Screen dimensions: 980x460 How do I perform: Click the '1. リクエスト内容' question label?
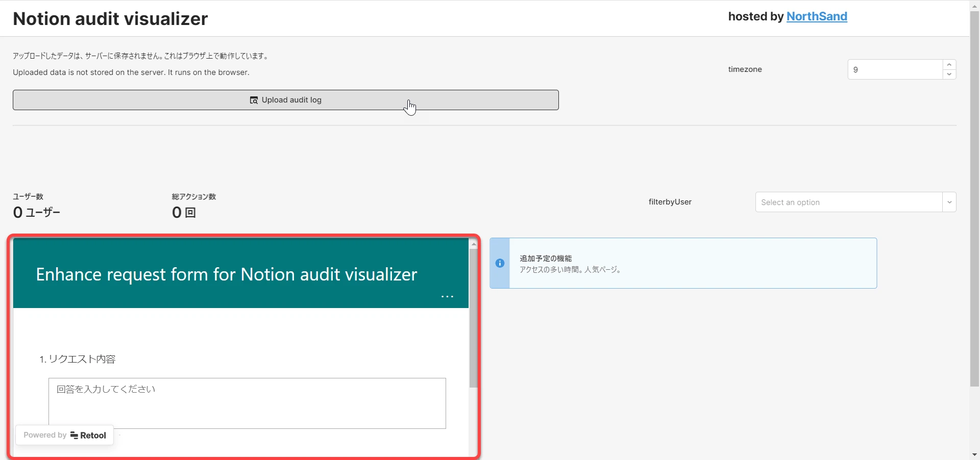pos(78,359)
